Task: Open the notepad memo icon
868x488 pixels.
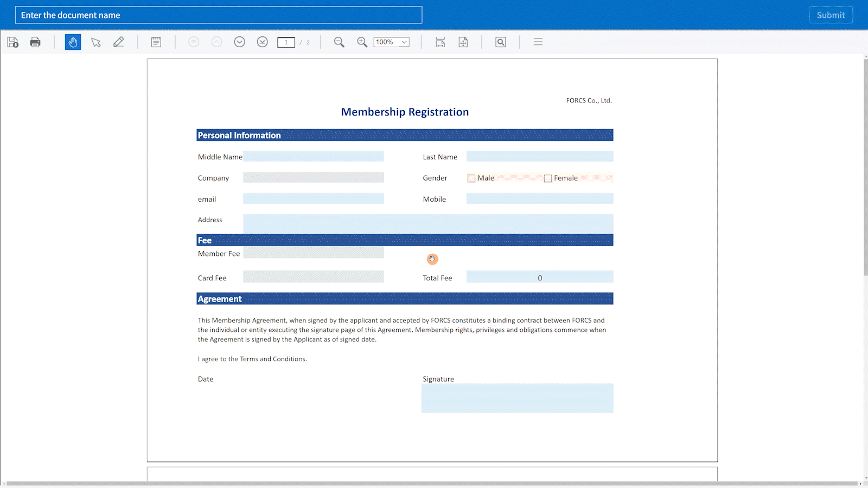Action: [x=156, y=42]
